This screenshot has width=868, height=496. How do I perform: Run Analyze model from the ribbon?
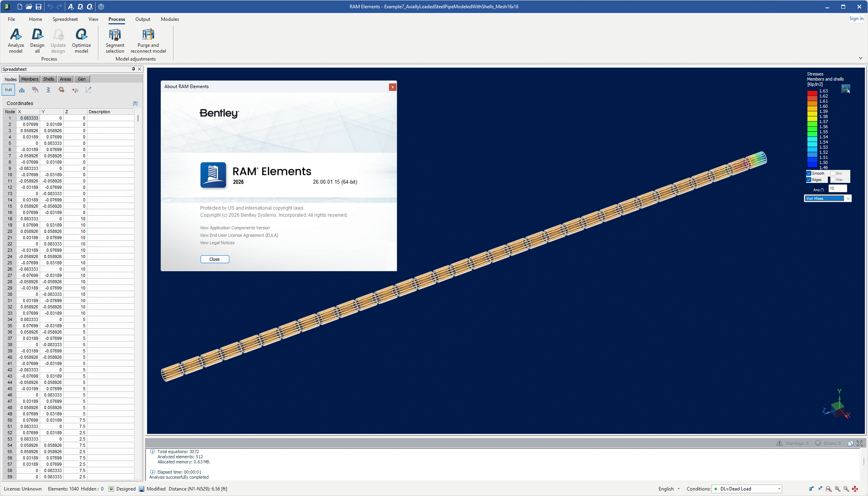click(16, 41)
